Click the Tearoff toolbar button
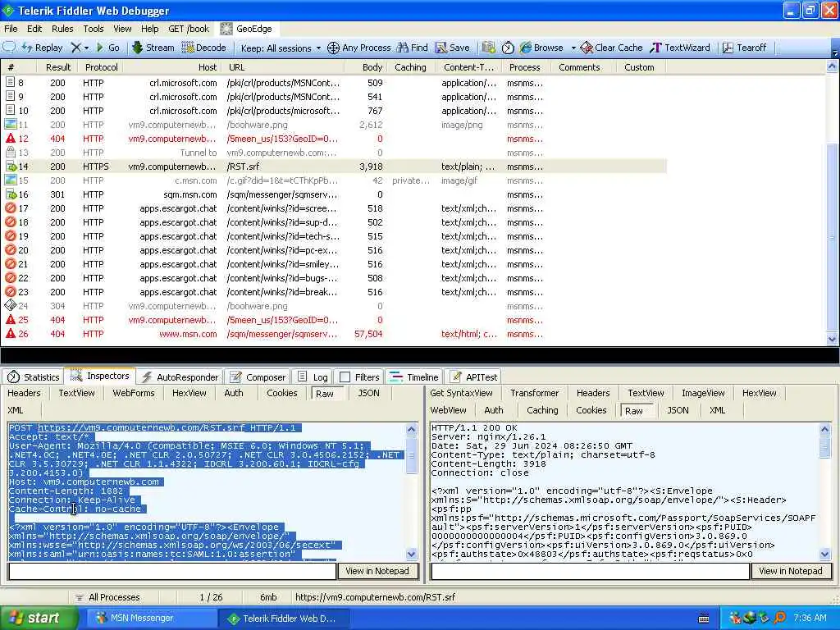840x630 pixels. [744, 48]
